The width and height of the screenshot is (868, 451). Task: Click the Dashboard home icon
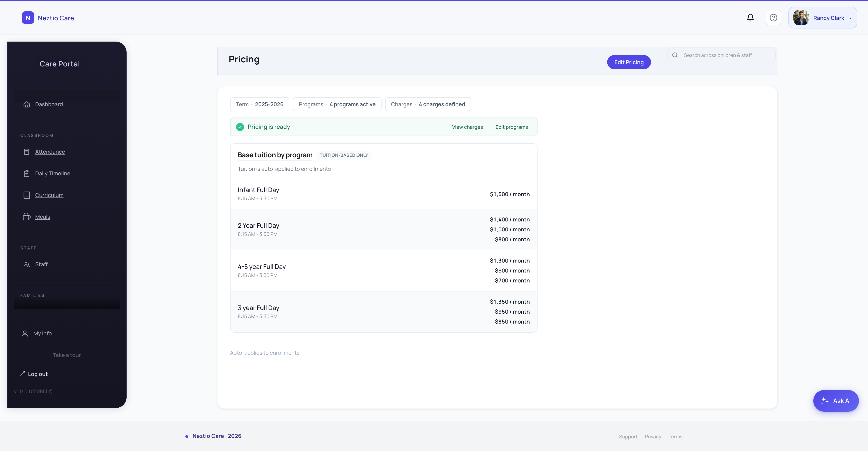pyautogui.click(x=27, y=104)
